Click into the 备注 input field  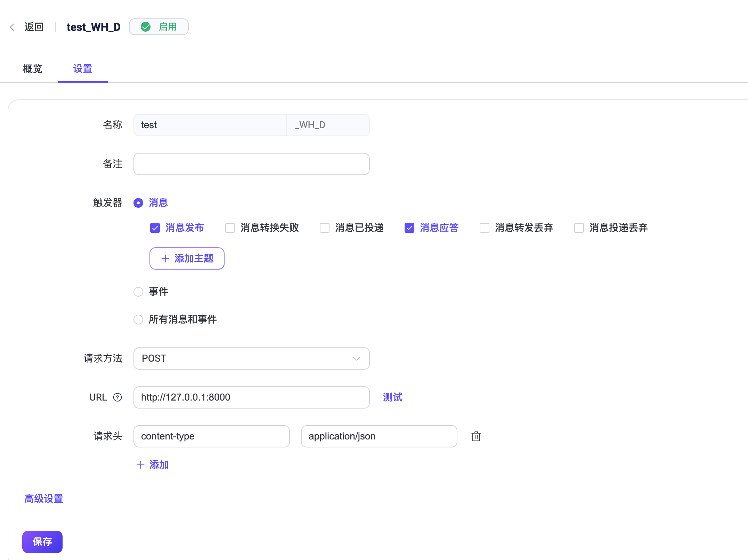coord(252,164)
